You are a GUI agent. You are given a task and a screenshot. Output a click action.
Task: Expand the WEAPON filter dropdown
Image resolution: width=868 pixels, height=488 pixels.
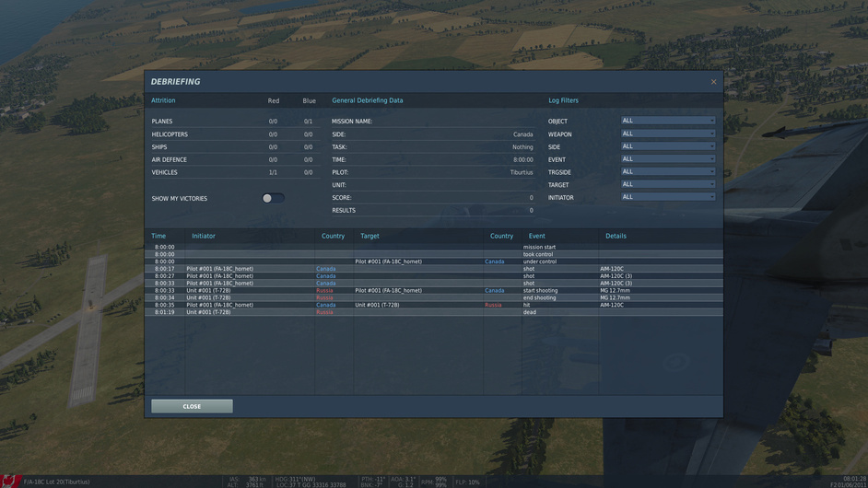pyautogui.click(x=668, y=134)
